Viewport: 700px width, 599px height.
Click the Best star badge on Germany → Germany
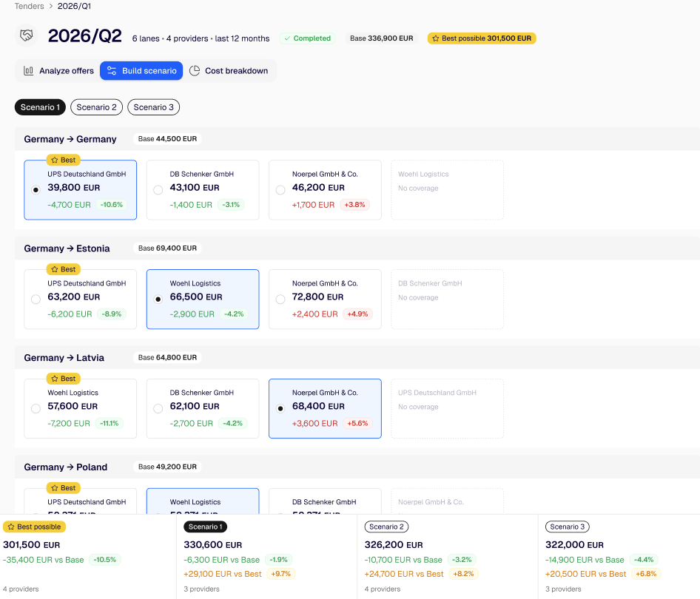pyautogui.click(x=64, y=160)
